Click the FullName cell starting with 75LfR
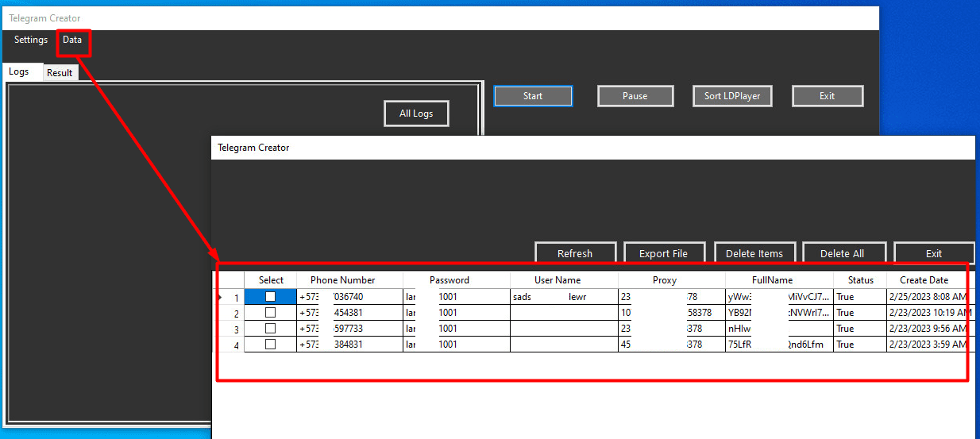Screen dimensions: 980x439 [780, 345]
